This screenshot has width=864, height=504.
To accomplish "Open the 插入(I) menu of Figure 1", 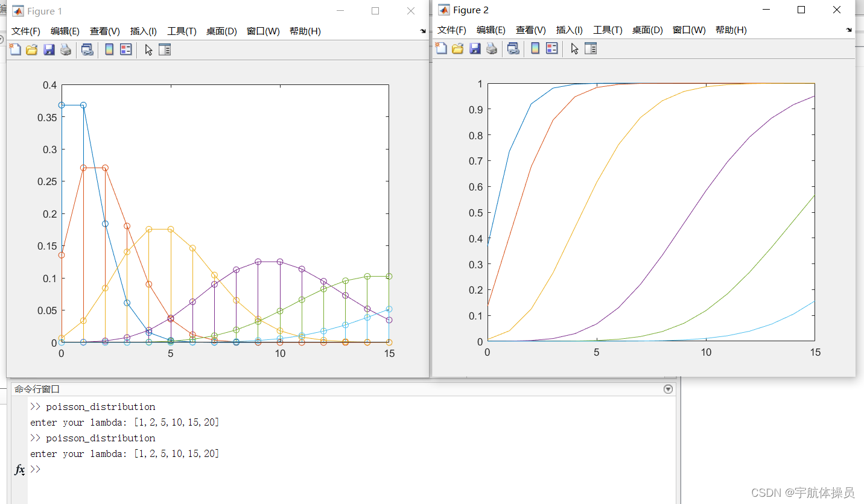I will (143, 31).
